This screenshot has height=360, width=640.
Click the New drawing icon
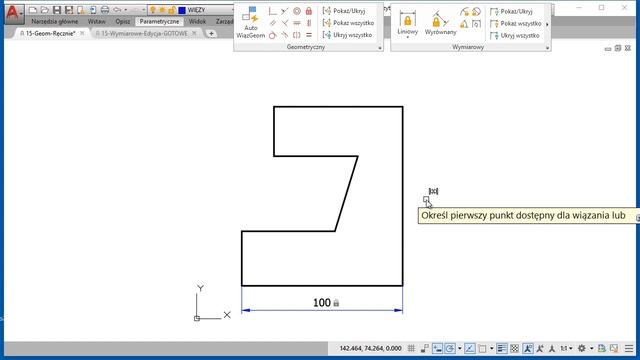(x=33, y=10)
